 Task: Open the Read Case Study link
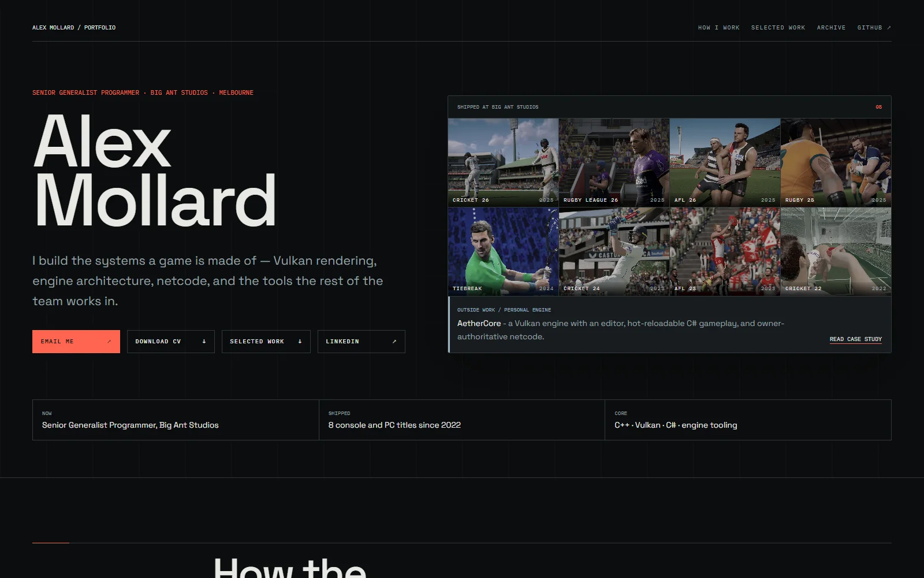pyautogui.click(x=856, y=339)
